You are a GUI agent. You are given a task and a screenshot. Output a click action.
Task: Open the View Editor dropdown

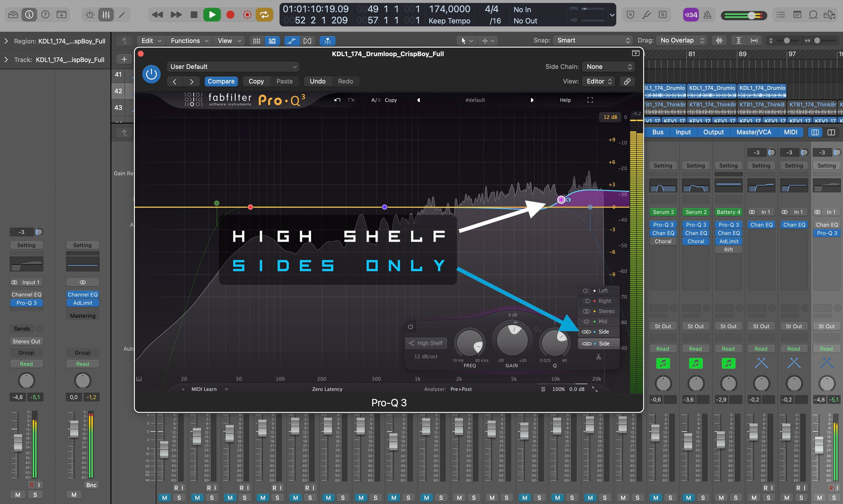[x=599, y=81]
